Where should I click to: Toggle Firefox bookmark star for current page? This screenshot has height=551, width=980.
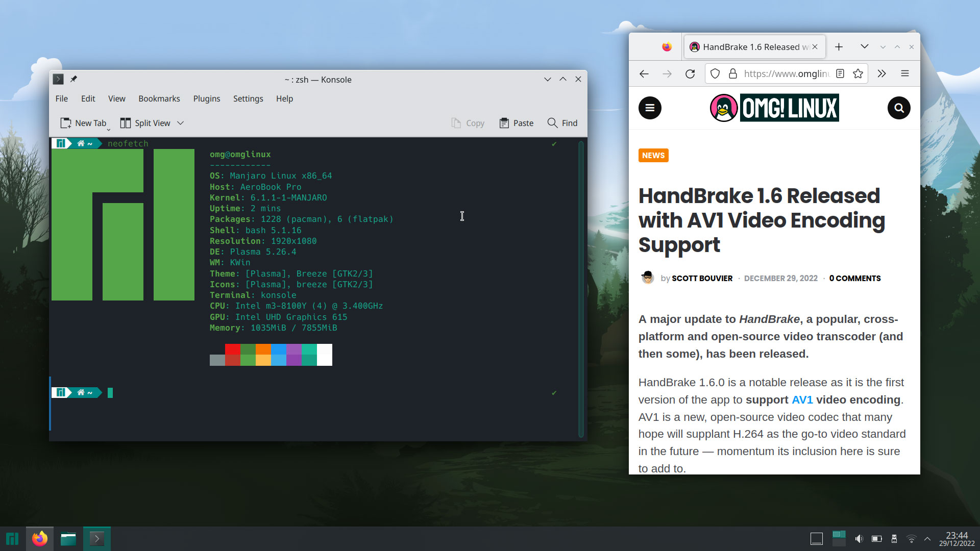click(858, 73)
